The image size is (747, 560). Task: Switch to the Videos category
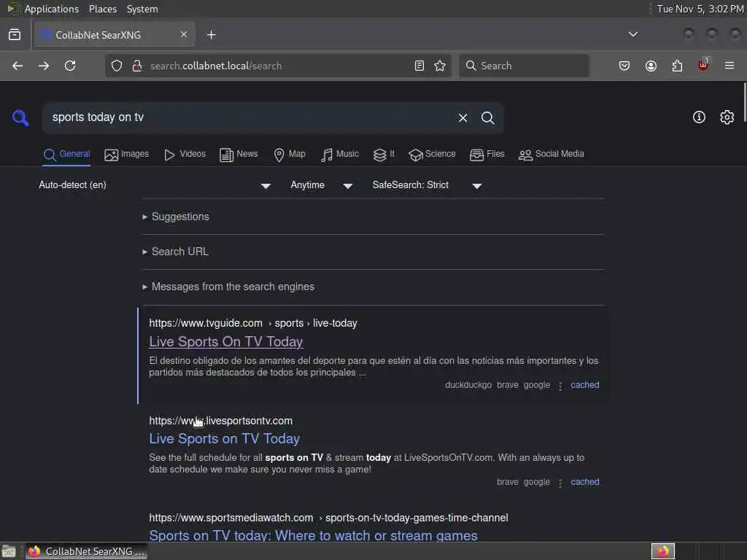tap(185, 155)
